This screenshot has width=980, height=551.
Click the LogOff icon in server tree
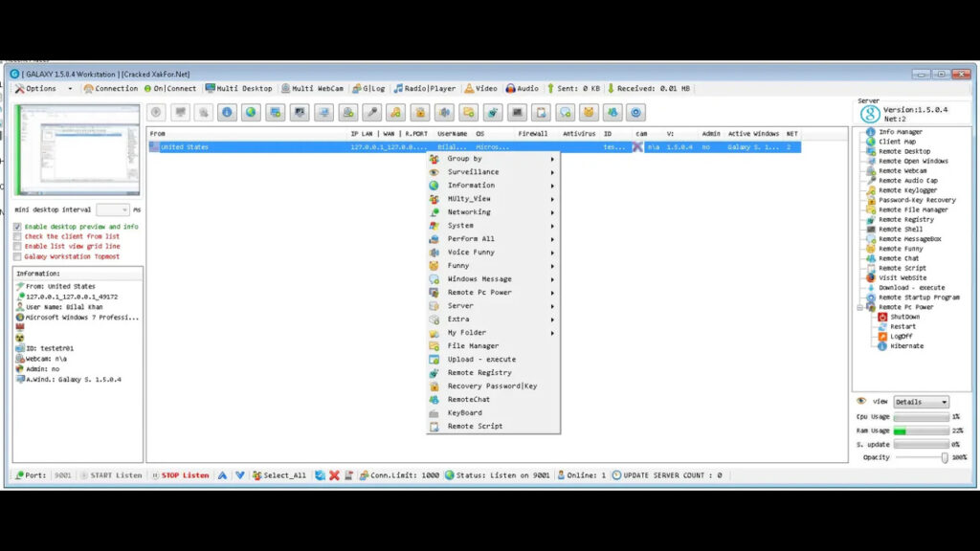(x=882, y=336)
